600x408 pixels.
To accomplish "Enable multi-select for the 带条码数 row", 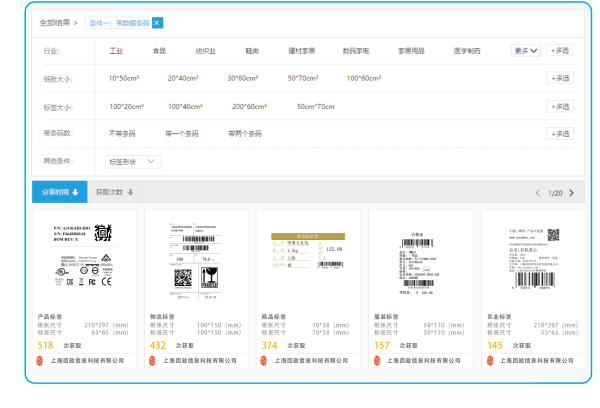I will (560, 133).
